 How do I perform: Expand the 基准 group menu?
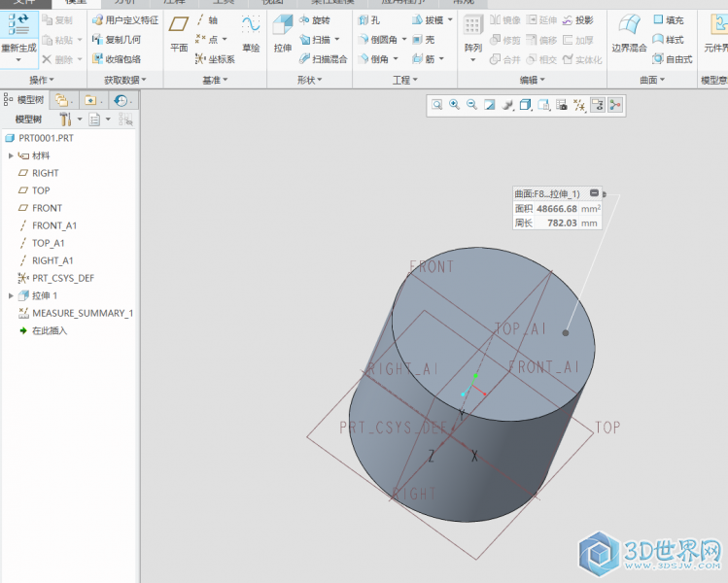point(215,80)
